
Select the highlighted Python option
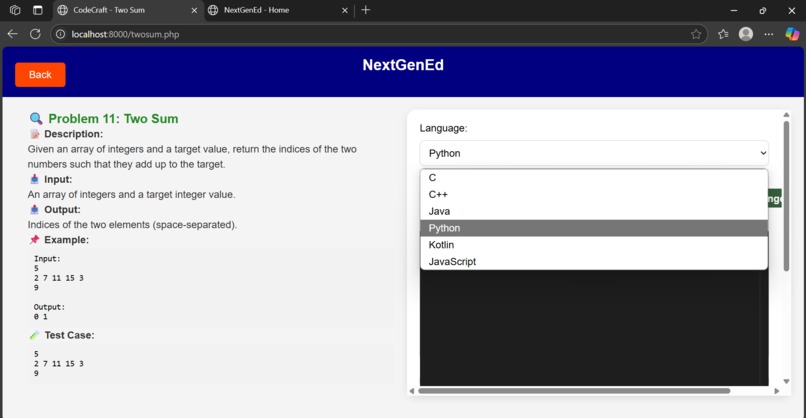tap(594, 228)
